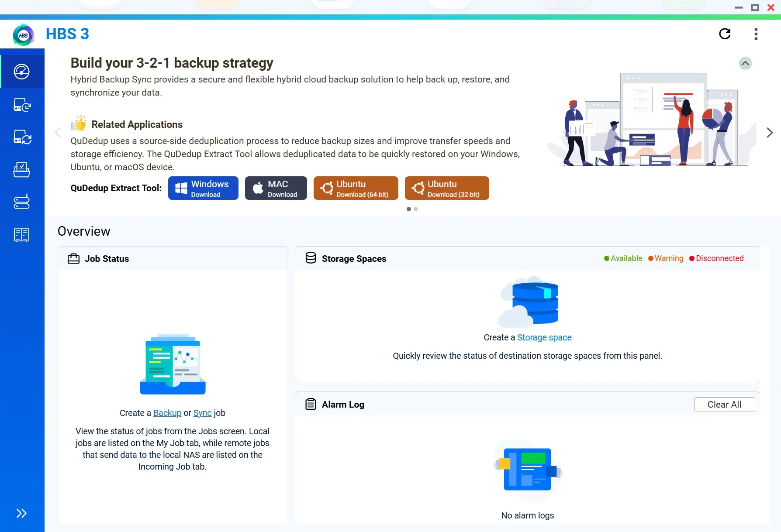
Task: Click the green Available legend dot
Action: coord(606,258)
